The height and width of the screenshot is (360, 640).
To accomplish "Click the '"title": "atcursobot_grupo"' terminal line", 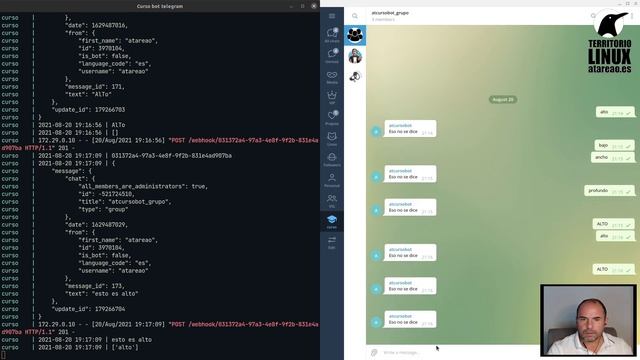I will [x=124, y=202].
